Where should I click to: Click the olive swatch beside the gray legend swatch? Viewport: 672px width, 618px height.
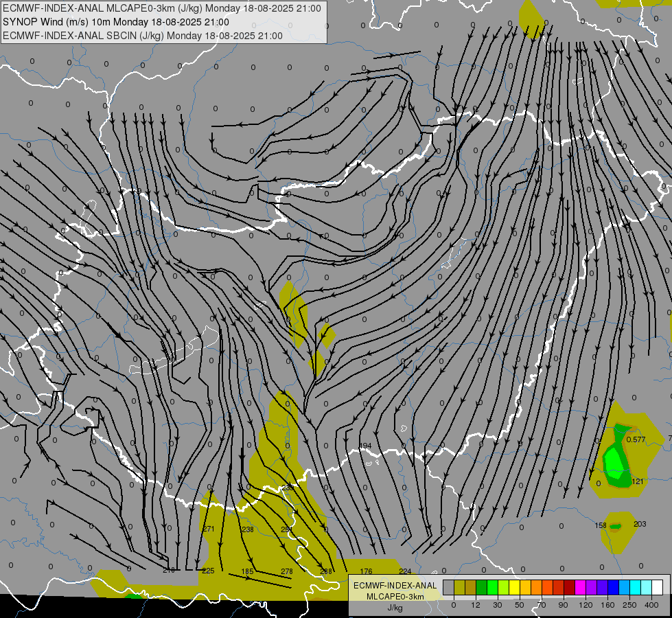459,587
